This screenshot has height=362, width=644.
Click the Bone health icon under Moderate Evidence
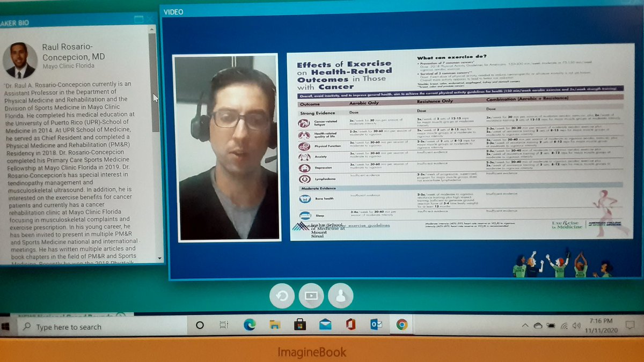click(x=304, y=198)
